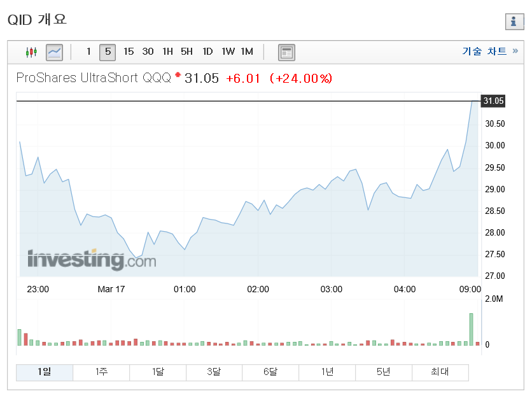Select the 1M timeframe option

[247, 52]
